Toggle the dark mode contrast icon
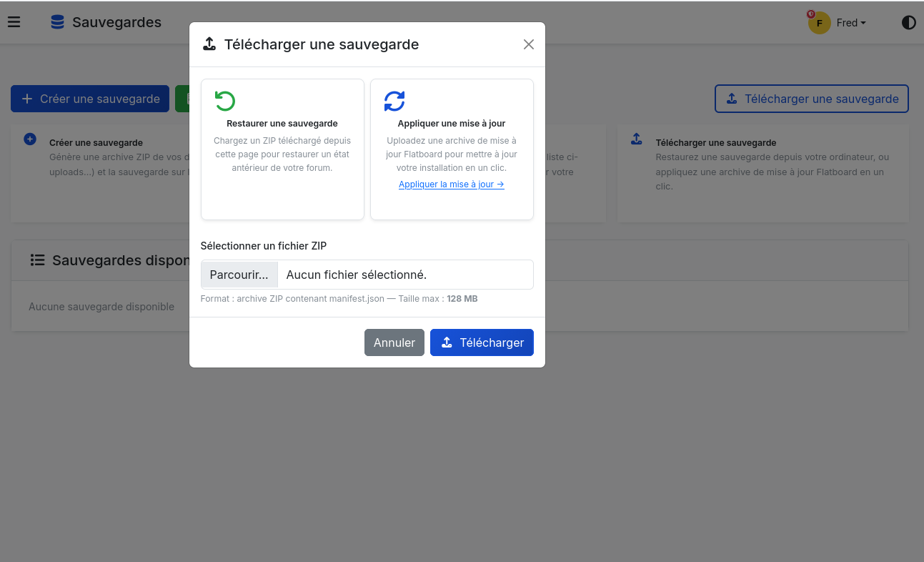 (908, 23)
